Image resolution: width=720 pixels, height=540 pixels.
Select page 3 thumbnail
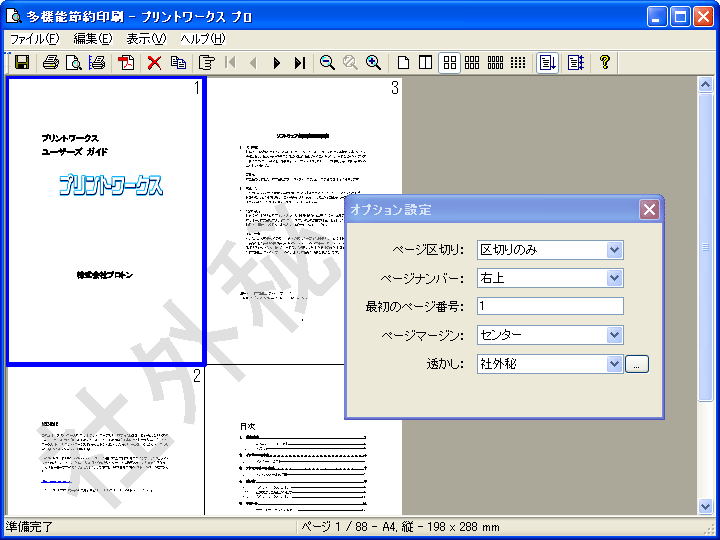pos(304,220)
